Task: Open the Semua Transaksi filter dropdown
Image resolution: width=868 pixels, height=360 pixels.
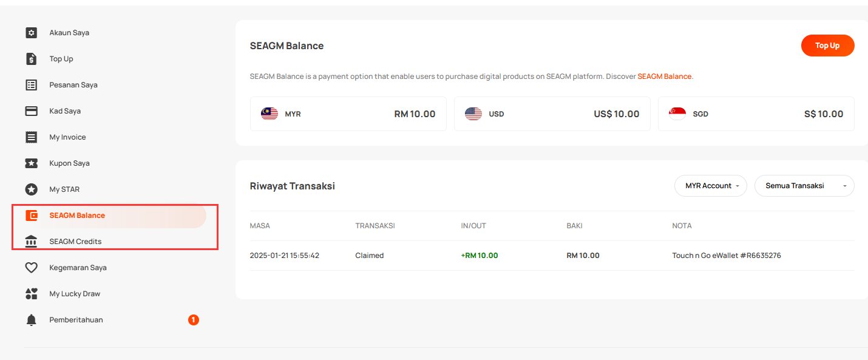Action: (x=804, y=186)
